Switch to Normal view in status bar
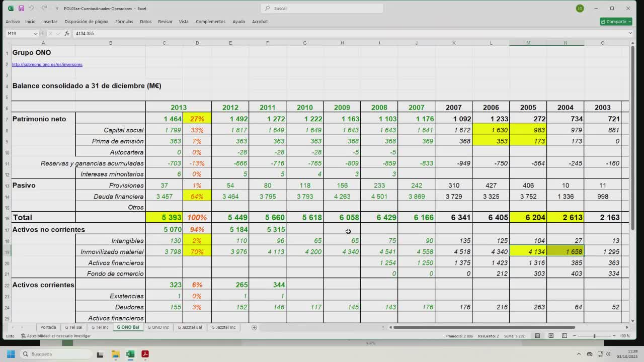Screen dimensions: 644x362 (537, 336)
